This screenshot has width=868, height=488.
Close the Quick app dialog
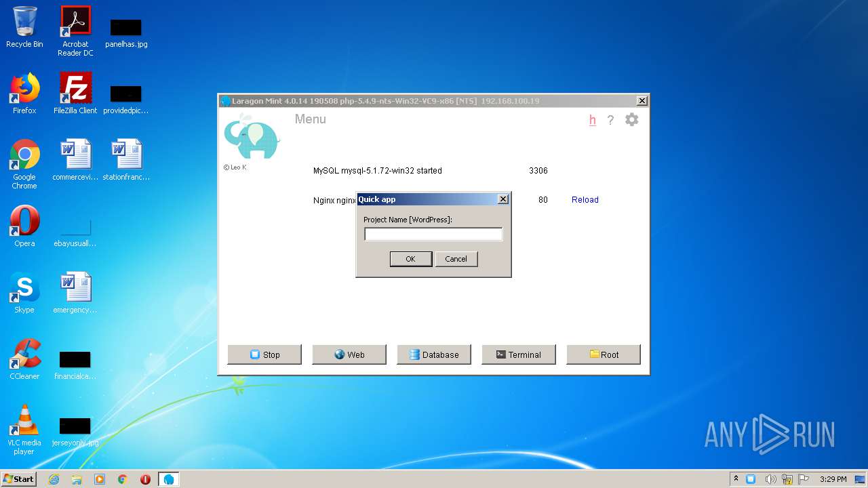(x=502, y=199)
